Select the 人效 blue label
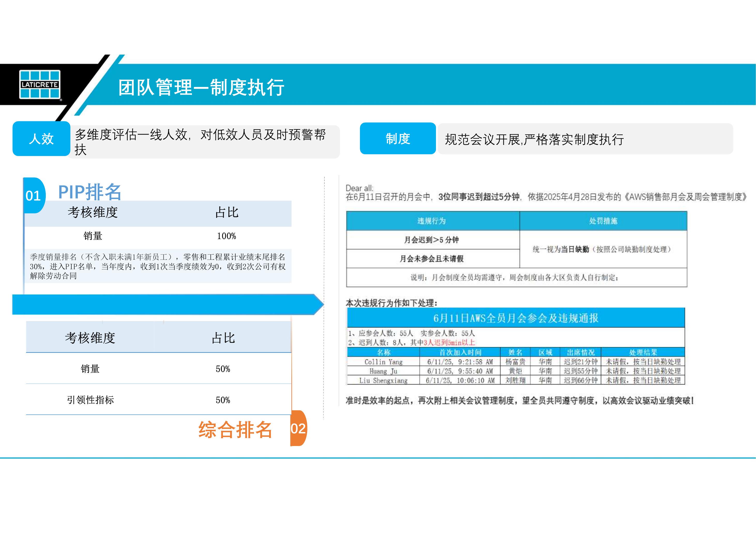Viewport: 756px width, 535px height. (x=41, y=139)
